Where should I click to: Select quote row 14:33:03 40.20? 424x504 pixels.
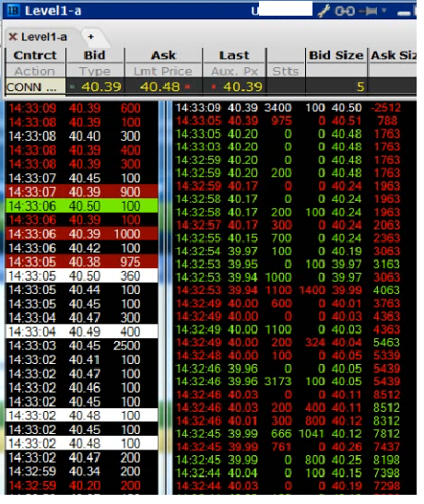pos(288,147)
